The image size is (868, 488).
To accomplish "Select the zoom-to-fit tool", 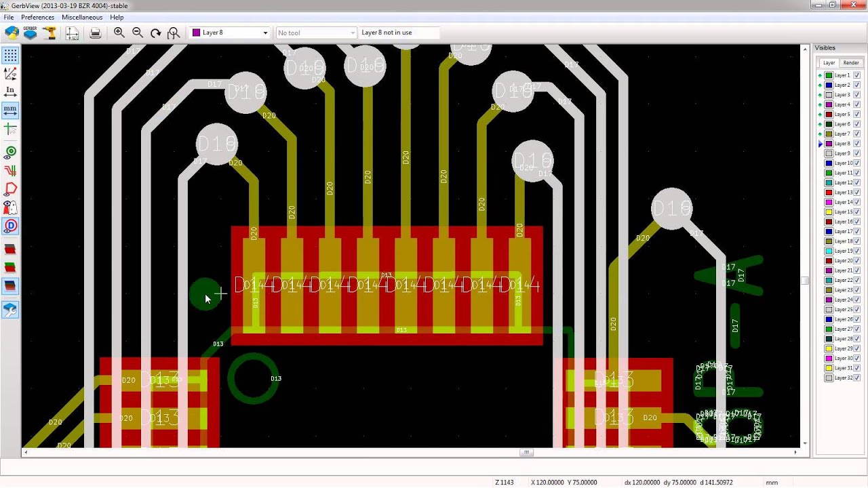I will [x=175, y=32].
